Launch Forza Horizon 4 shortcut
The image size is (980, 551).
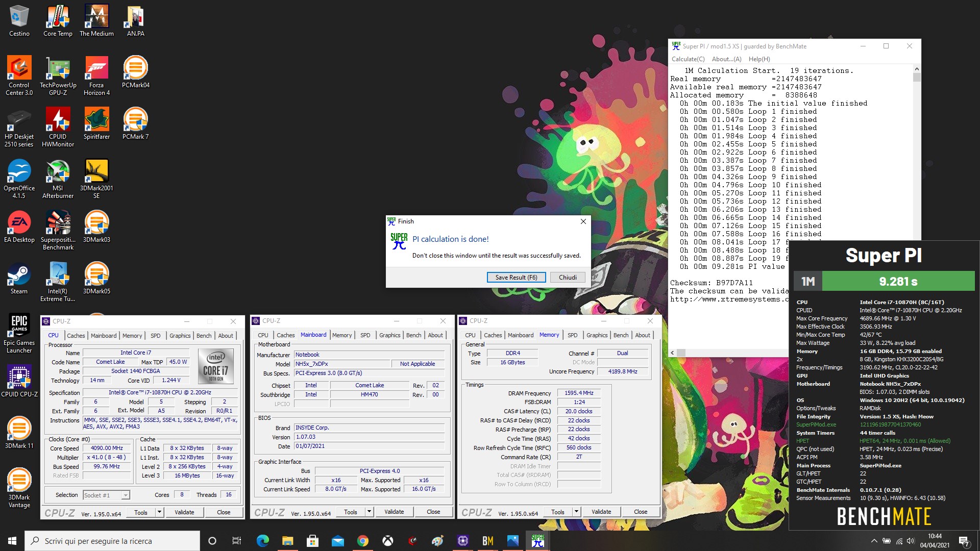point(96,76)
